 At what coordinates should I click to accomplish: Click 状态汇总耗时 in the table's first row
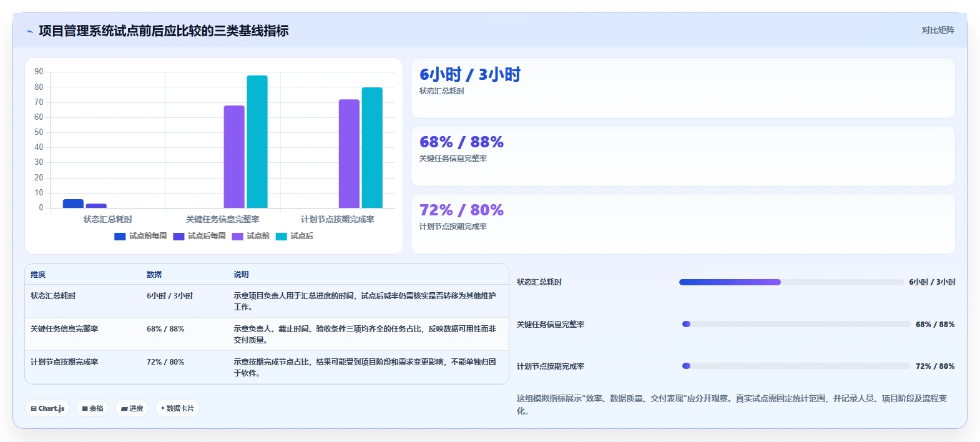(x=53, y=296)
